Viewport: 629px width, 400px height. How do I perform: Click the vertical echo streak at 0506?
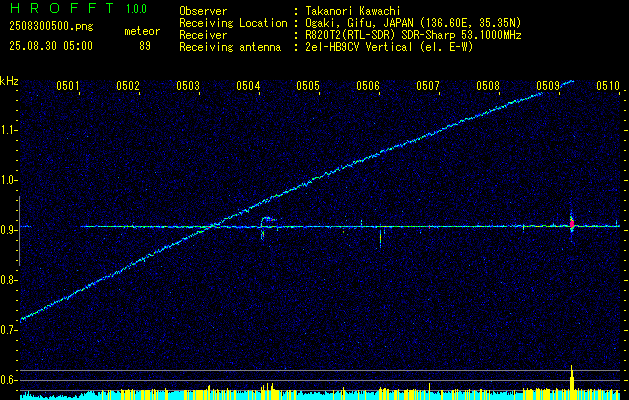[380, 238]
